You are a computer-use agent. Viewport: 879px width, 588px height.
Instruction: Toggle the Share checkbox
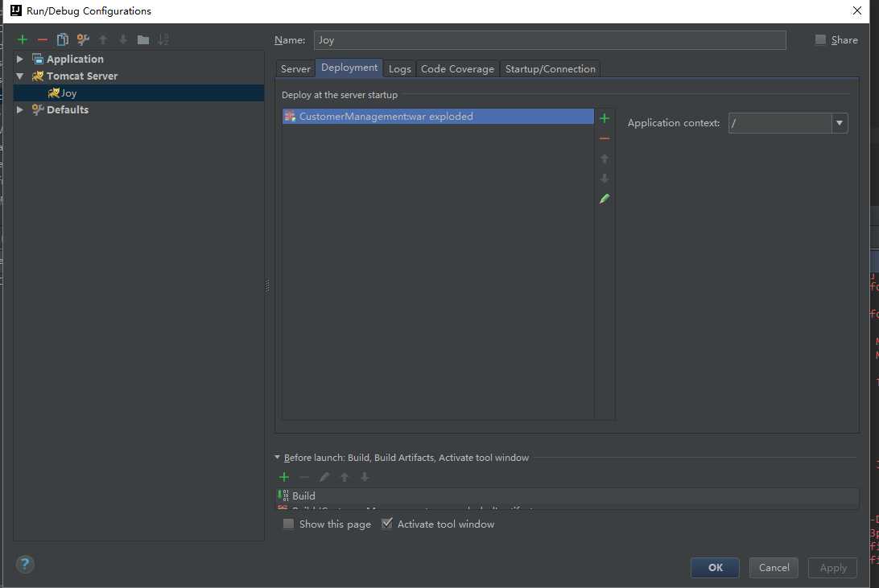(x=820, y=39)
